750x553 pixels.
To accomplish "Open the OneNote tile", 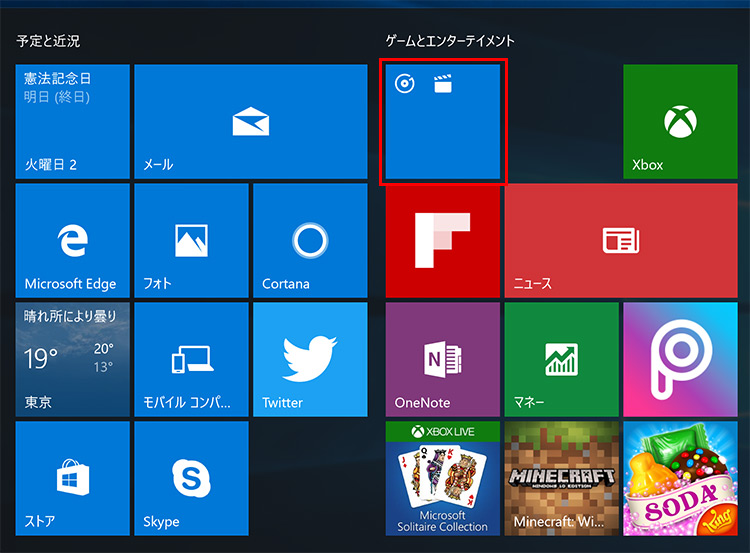I will coord(442,359).
